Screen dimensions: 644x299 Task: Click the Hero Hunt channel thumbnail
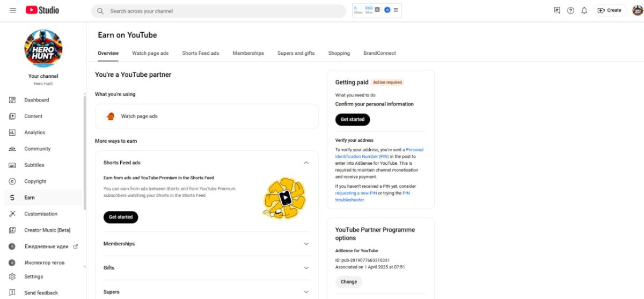(x=43, y=49)
